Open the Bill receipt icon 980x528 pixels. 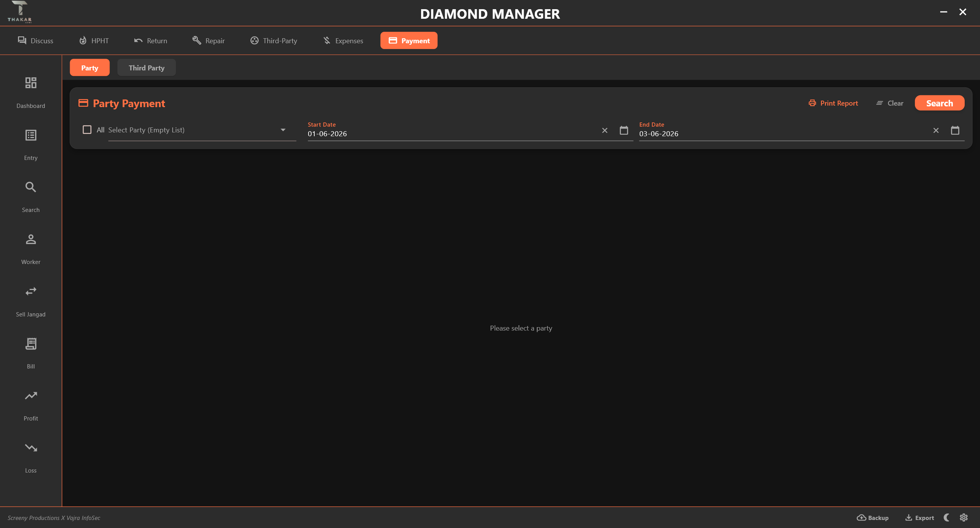pos(31,344)
